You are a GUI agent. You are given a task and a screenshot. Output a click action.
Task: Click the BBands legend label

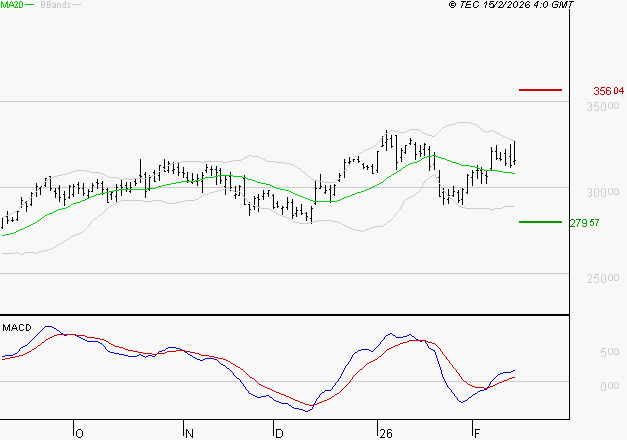[55, 6]
